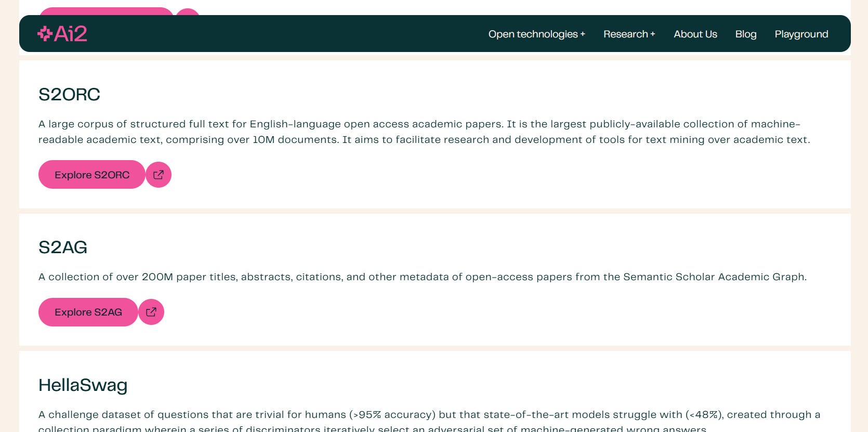Select the S2ORC heading
This screenshot has height=432, width=868.
point(70,95)
